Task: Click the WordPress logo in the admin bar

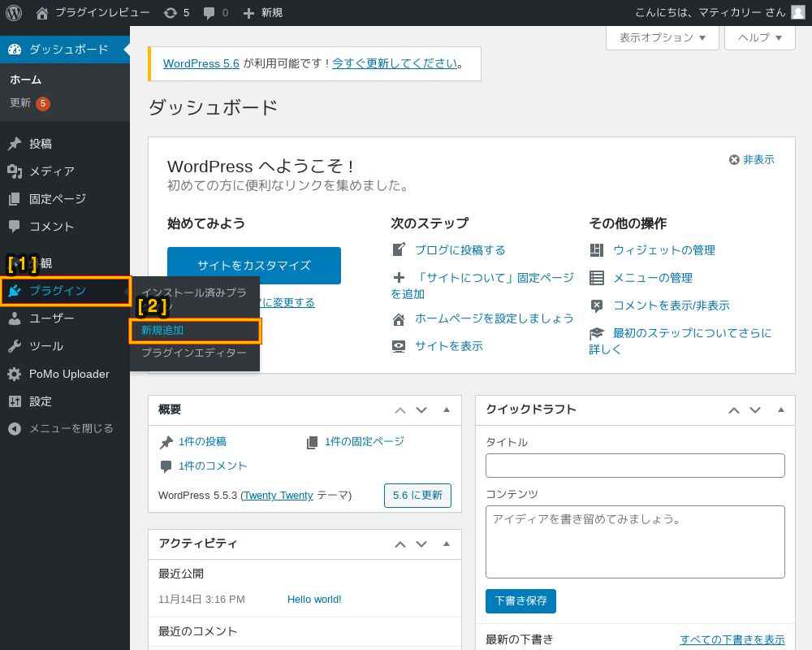Action: point(14,12)
